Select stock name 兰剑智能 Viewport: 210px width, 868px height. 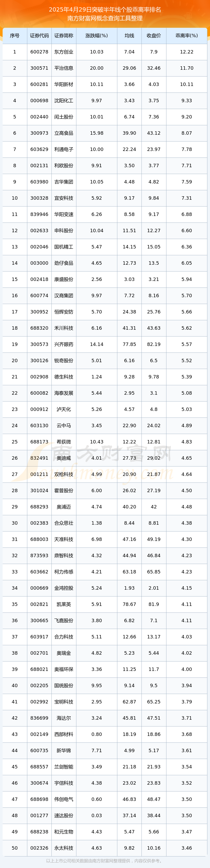tap(64, 767)
